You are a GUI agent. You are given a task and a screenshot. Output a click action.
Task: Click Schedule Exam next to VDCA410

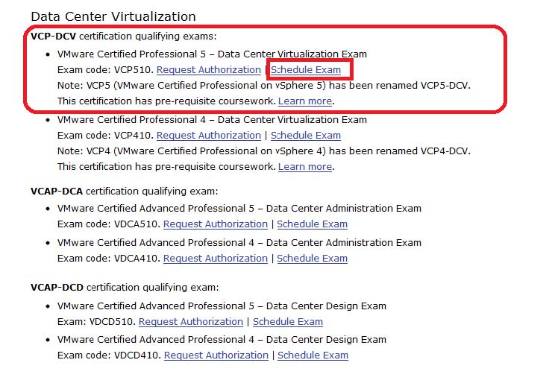click(x=312, y=259)
